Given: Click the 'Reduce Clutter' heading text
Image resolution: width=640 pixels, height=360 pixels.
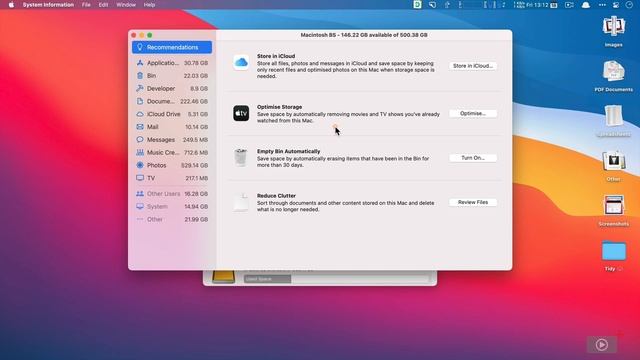Looking at the screenshot, I should coord(276,196).
